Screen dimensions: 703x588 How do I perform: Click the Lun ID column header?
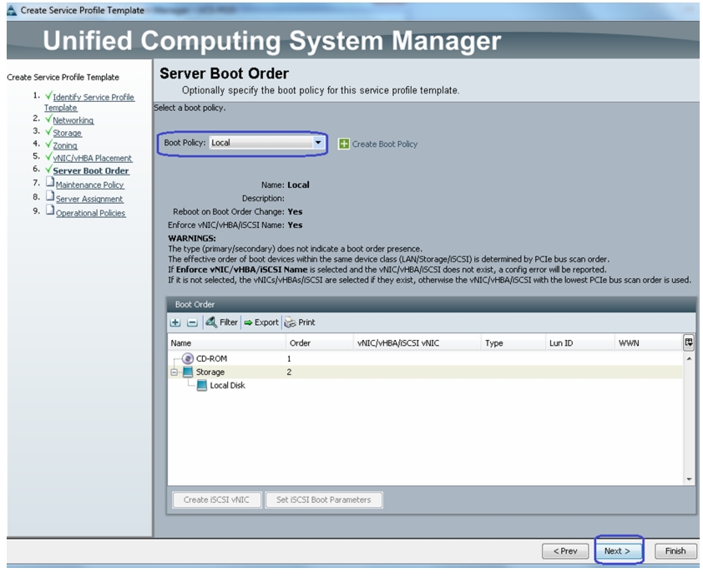[x=579, y=342]
